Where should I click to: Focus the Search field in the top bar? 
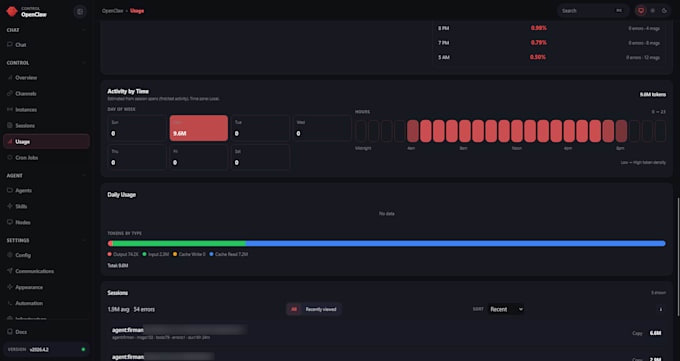593,11
